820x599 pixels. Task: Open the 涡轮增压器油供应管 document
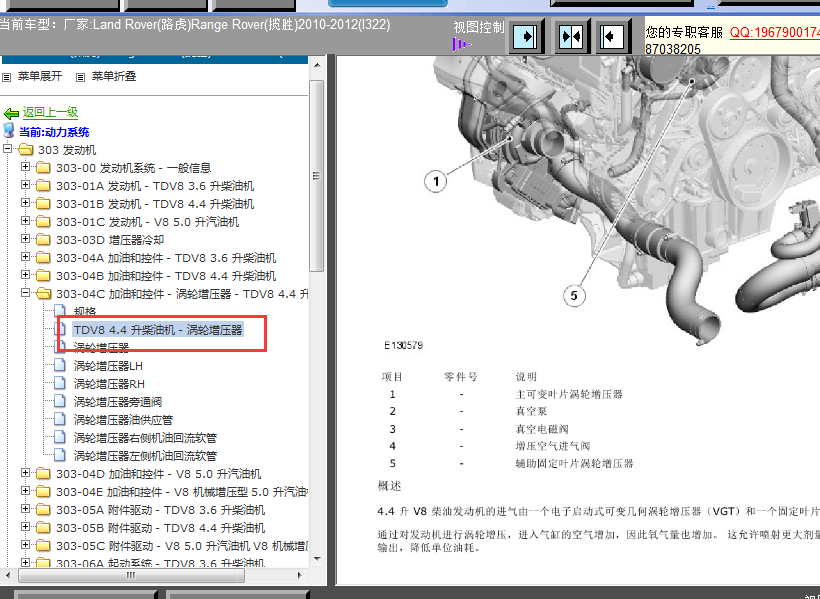click(123, 420)
